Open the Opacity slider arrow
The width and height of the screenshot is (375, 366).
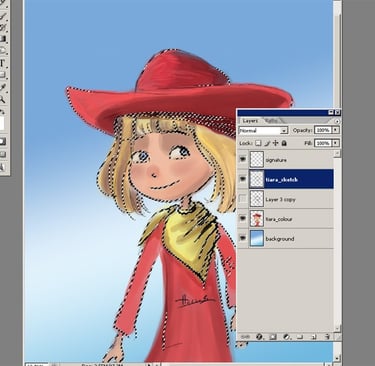(336, 130)
